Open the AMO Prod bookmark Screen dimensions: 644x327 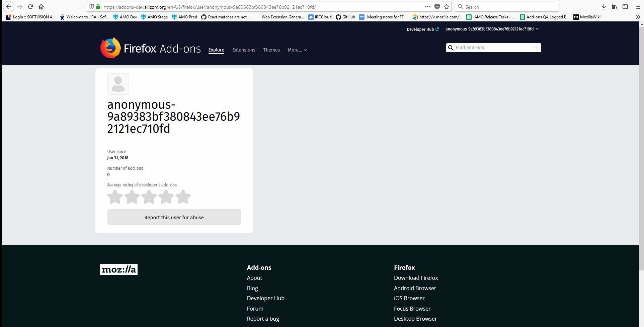pos(184,17)
